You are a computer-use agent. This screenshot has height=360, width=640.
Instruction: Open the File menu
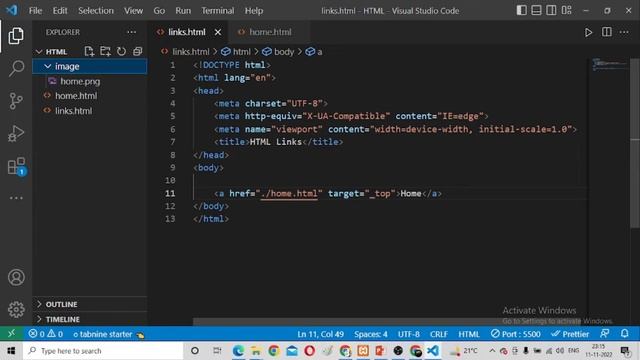tap(35, 10)
